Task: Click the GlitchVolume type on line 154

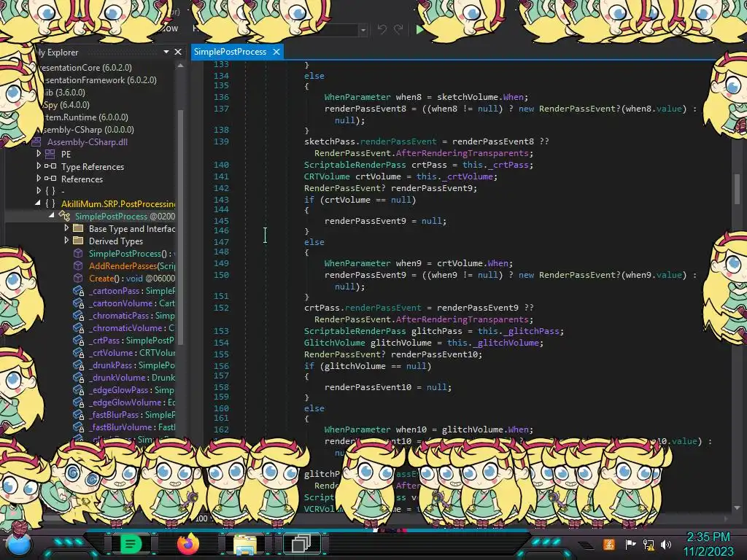Action: coord(334,343)
